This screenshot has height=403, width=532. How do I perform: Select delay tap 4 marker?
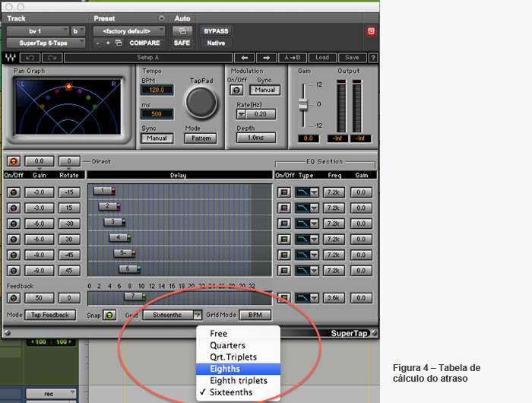point(120,238)
